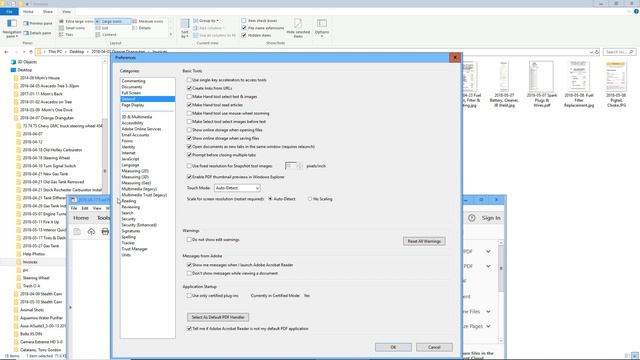Switch to Acrobat Home tab
Viewport: 640px width, 360px height.
81,218
